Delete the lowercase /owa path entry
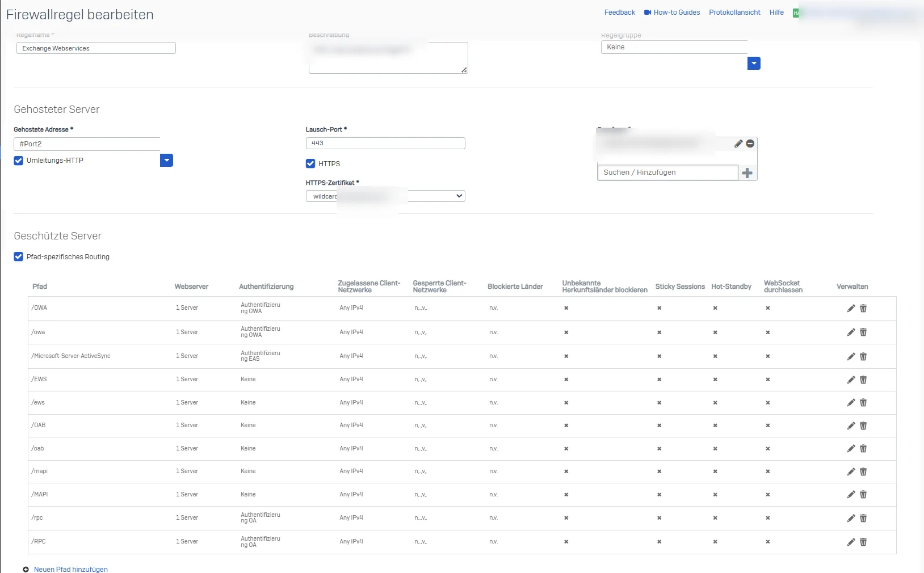 pyautogui.click(x=863, y=332)
